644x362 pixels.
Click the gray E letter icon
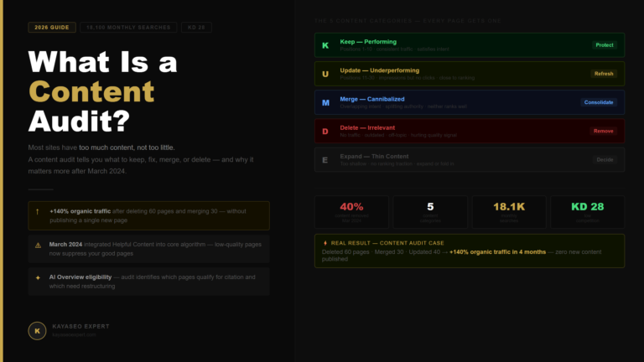[x=325, y=160]
